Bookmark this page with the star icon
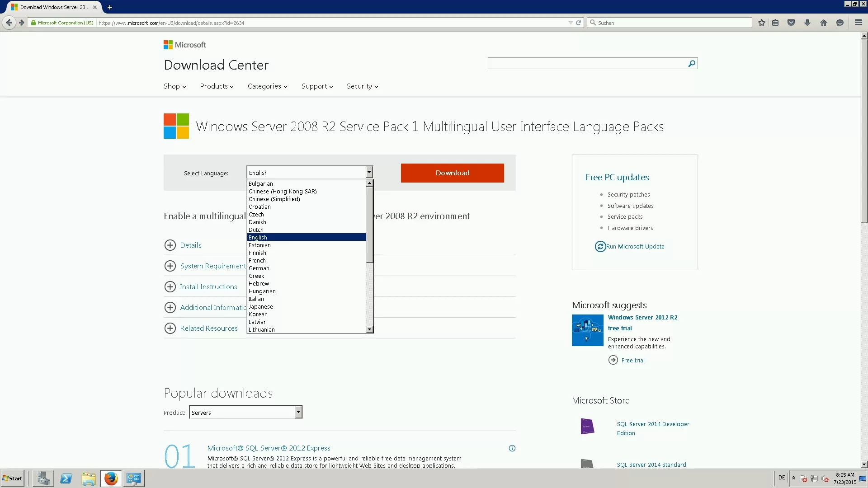Screen dimensions: 868x488 click(762, 23)
